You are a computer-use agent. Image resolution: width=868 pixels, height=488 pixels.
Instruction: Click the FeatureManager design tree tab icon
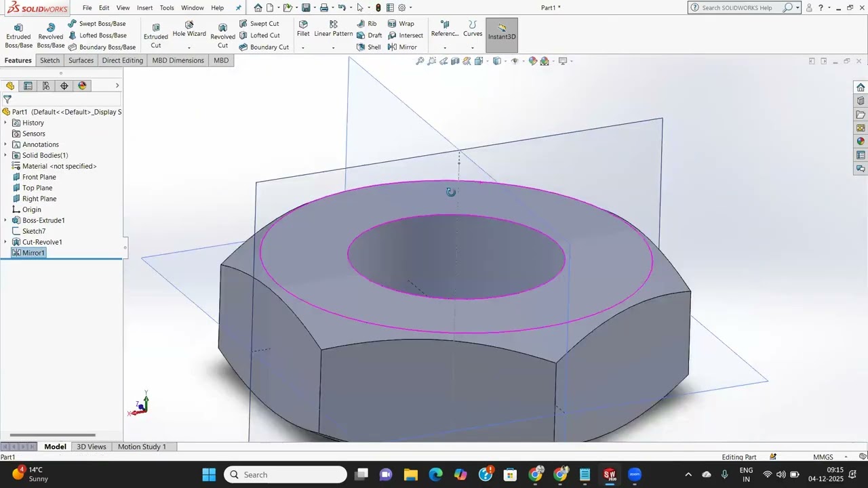pyautogui.click(x=9, y=86)
